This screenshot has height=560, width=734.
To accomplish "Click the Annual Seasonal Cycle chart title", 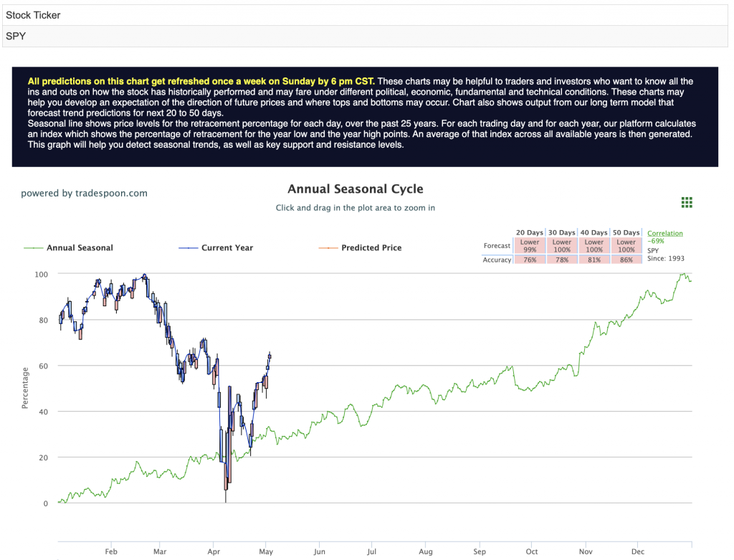I will [356, 189].
